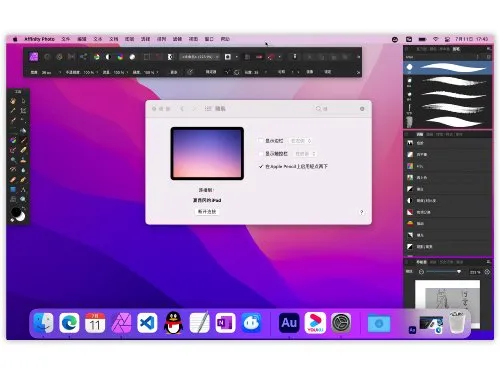Go back using the left chevron in Sidecar window
The width and height of the screenshot is (500, 375).
(x=182, y=109)
